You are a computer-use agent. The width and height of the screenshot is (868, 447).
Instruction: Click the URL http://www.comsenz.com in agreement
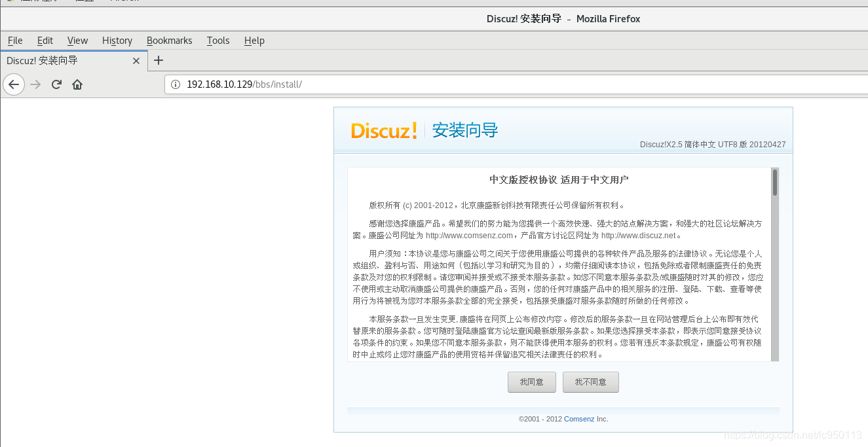coord(469,236)
